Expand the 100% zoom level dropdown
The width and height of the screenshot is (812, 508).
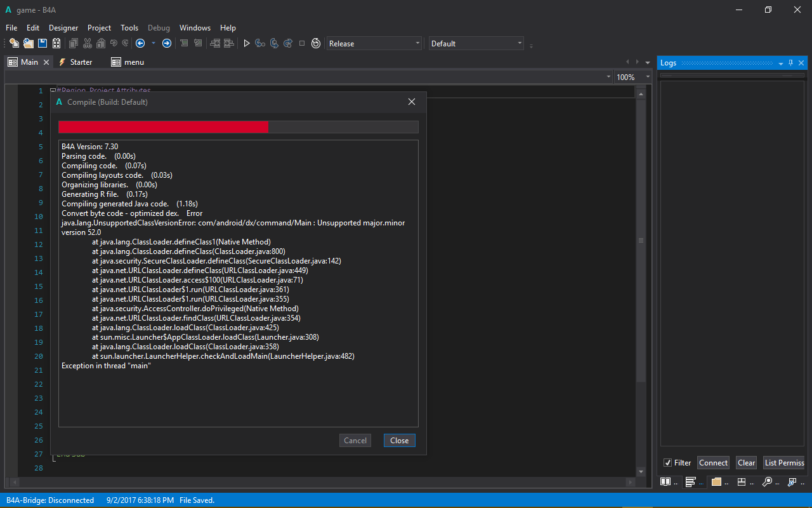(632, 77)
